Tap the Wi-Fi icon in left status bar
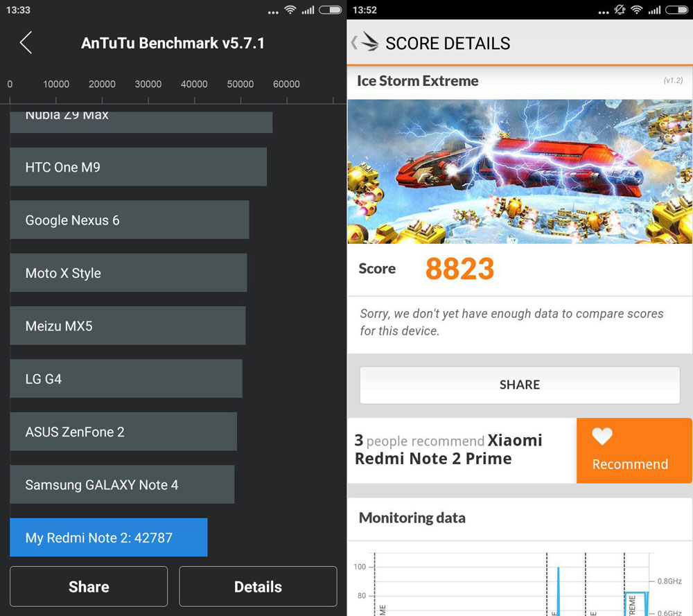Viewport: 693px width, 616px height. pos(290,10)
